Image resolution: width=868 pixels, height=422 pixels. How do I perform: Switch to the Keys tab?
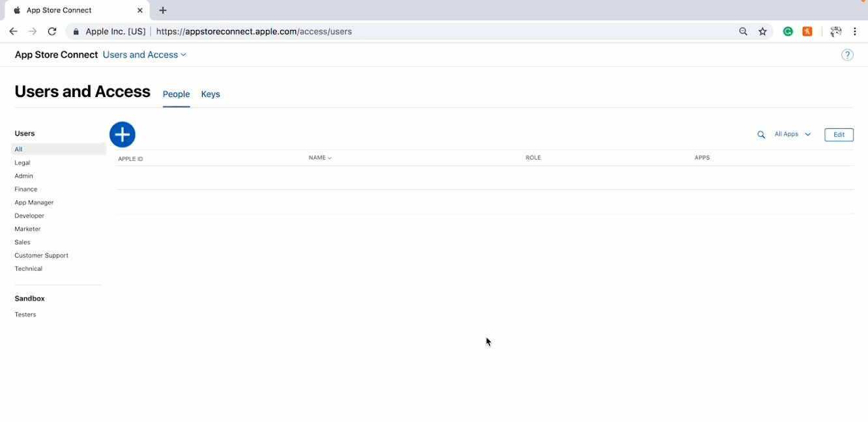tap(210, 94)
